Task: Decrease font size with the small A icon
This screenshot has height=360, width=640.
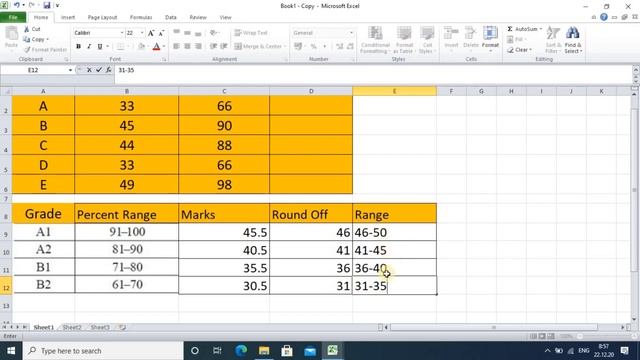Action: 162,33
